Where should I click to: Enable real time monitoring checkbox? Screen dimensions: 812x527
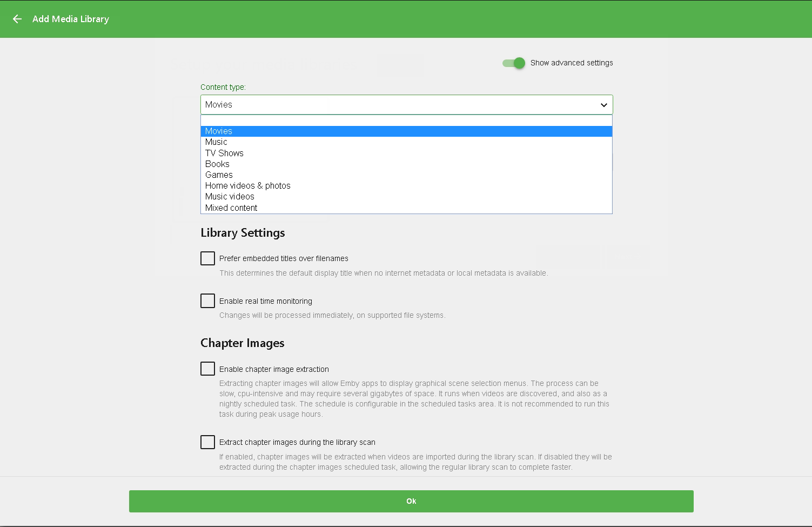click(207, 301)
